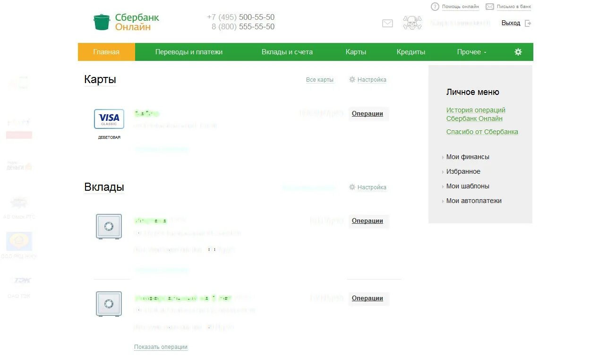Click Операции button for first deposit
This screenshot has height=364, width=590.
(x=368, y=221)
